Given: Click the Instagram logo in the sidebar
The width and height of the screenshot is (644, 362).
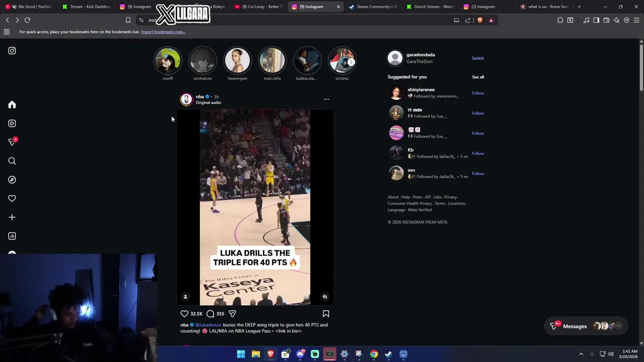Looking at the screenshot, I should 12,50.
